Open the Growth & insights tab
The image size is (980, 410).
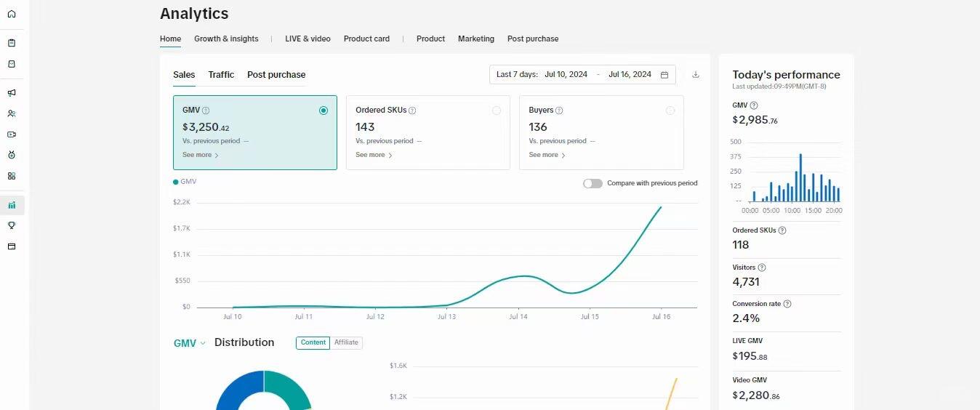click(226, 39)
